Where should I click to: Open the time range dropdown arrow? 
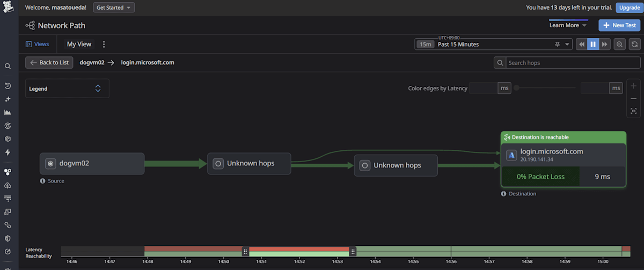pyautogui.click(x=568, y=45)
